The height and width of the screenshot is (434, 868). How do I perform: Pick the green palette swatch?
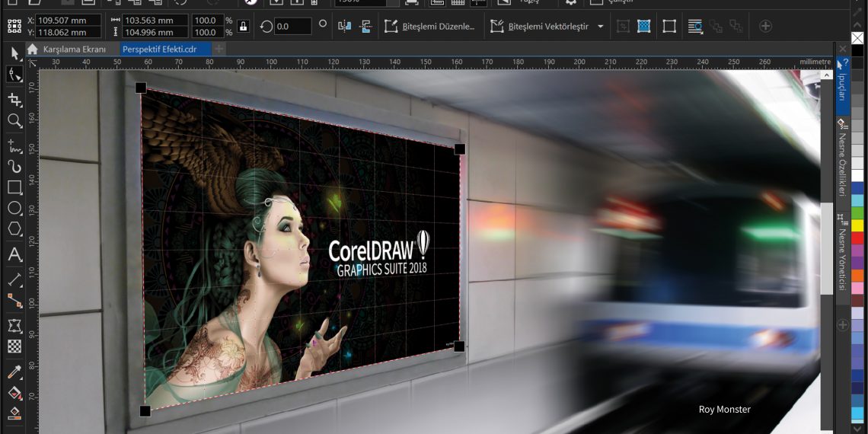(x=857, y=212)
